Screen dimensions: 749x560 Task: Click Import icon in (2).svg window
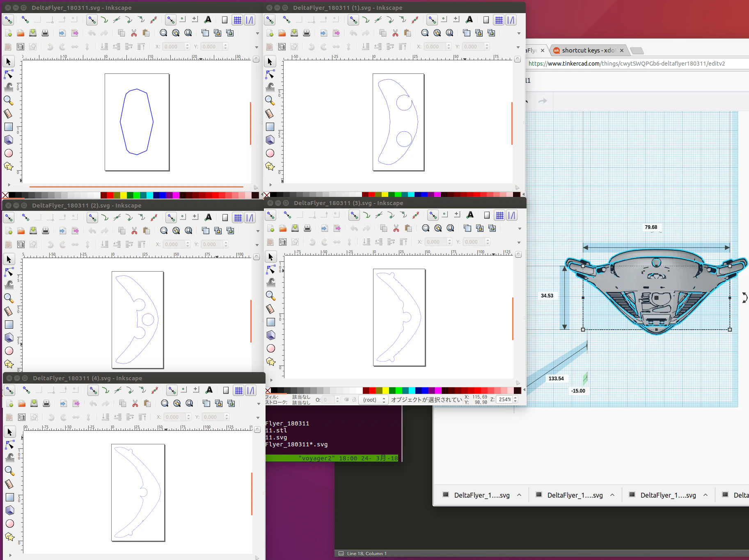62,231
